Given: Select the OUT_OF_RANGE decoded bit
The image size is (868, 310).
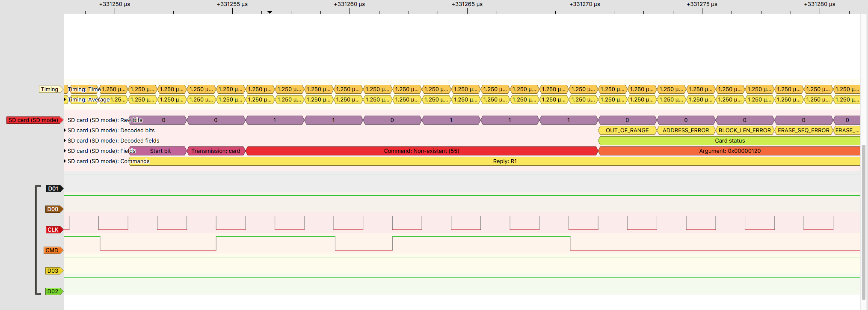Looking at the screenshot, I should 627,131.
